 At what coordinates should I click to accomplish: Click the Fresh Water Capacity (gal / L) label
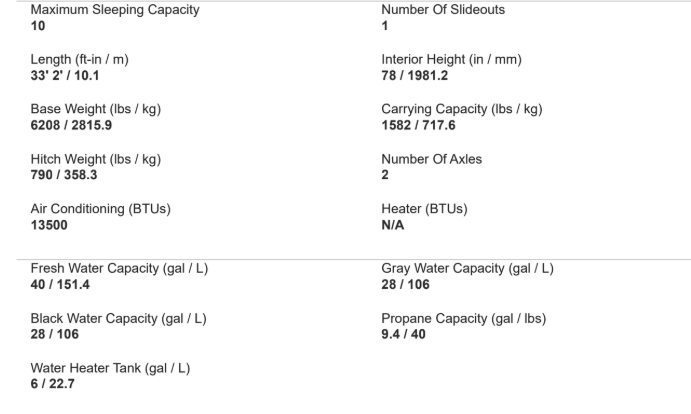click(119, 269)
